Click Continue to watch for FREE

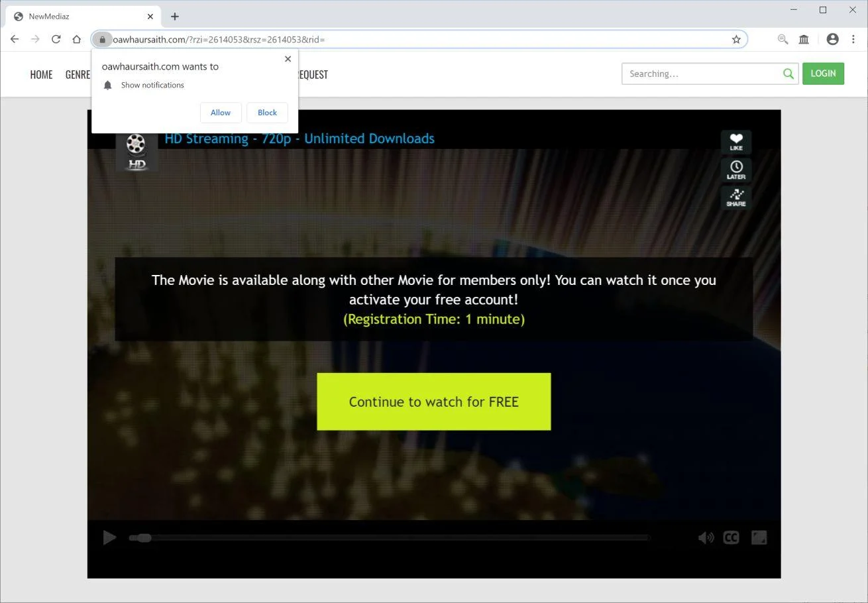[x=433, y=402]
